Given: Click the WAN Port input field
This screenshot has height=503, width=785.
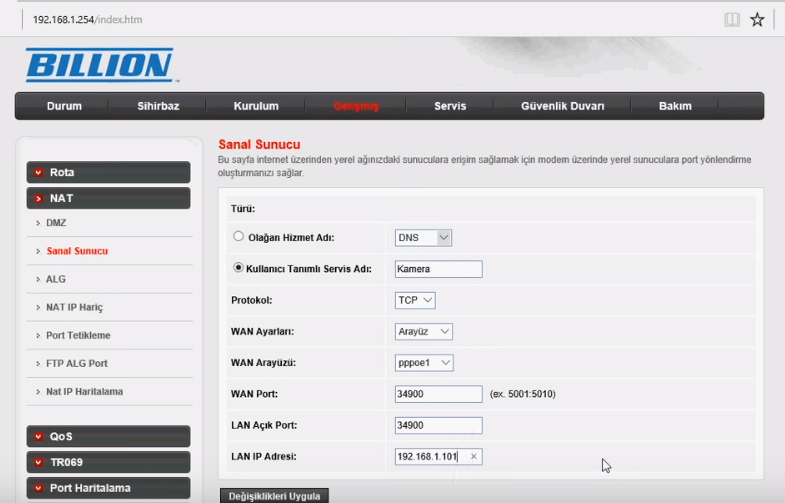Looking at the screenshot, I should (x=439, y=394).
